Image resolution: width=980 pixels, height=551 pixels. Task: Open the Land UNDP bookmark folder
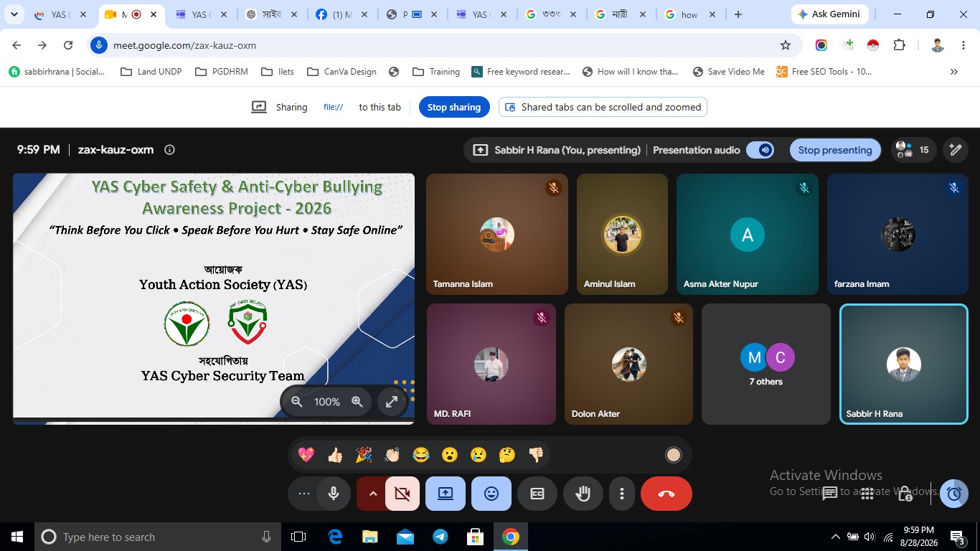pyautogui.click(x=151, y=72)
